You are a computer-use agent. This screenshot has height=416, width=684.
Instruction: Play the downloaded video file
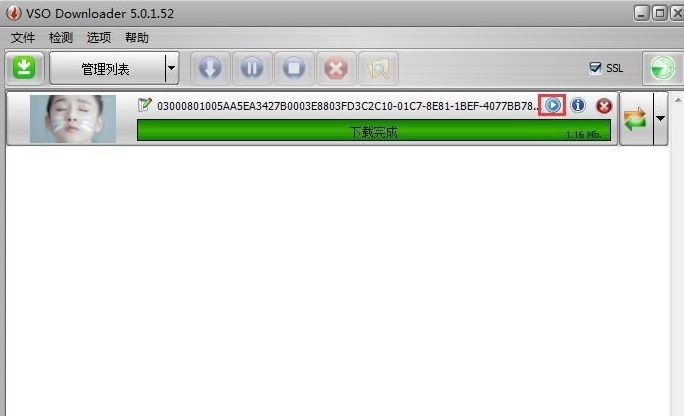(552, 105)
